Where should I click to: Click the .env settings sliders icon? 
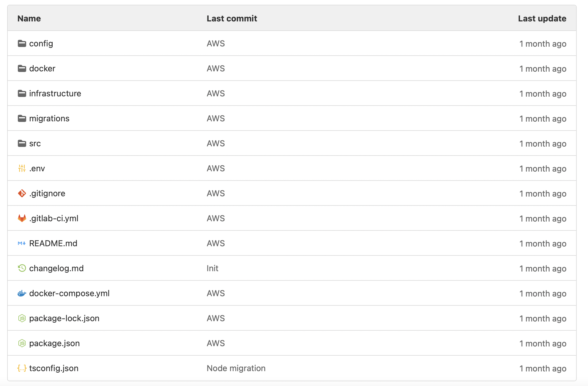pos(22,168)
